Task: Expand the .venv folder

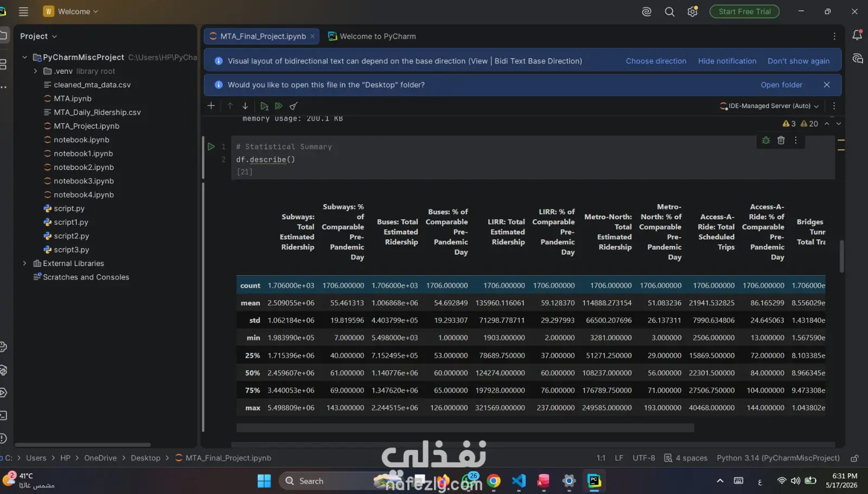Action: (x=35, y=71)
